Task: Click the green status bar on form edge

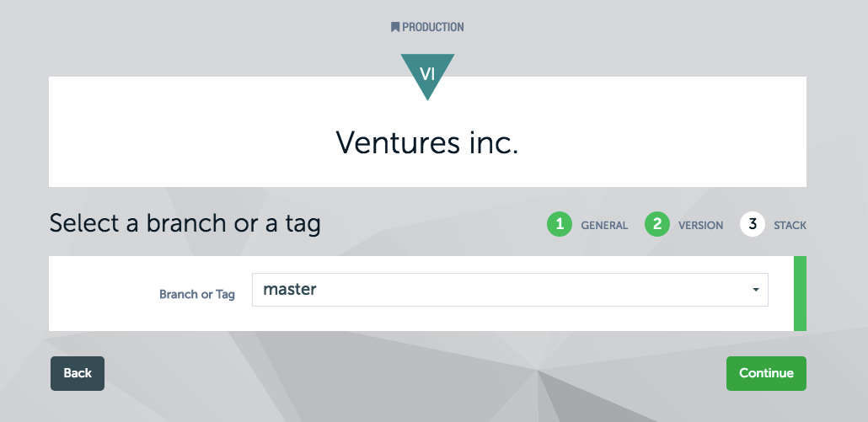Action: (800, 293)
